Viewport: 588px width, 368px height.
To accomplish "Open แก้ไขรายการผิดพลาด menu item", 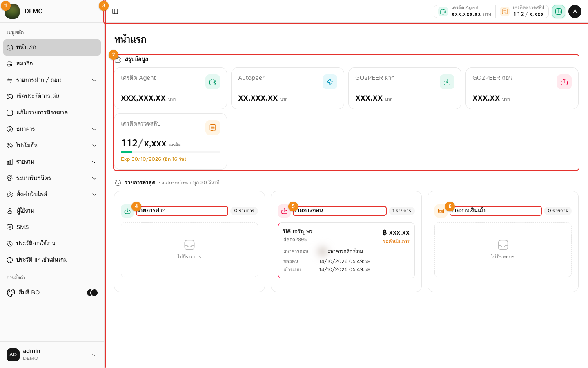I will click(52, 113).
